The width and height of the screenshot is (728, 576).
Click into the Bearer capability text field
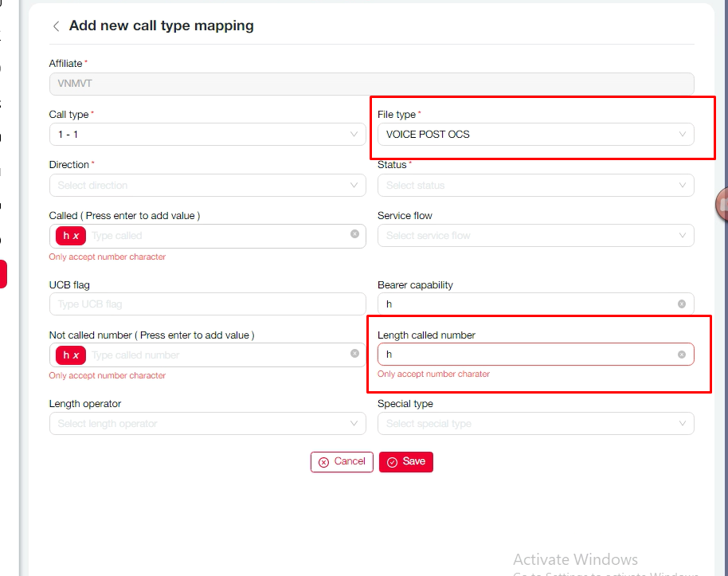tap(526, 304)
